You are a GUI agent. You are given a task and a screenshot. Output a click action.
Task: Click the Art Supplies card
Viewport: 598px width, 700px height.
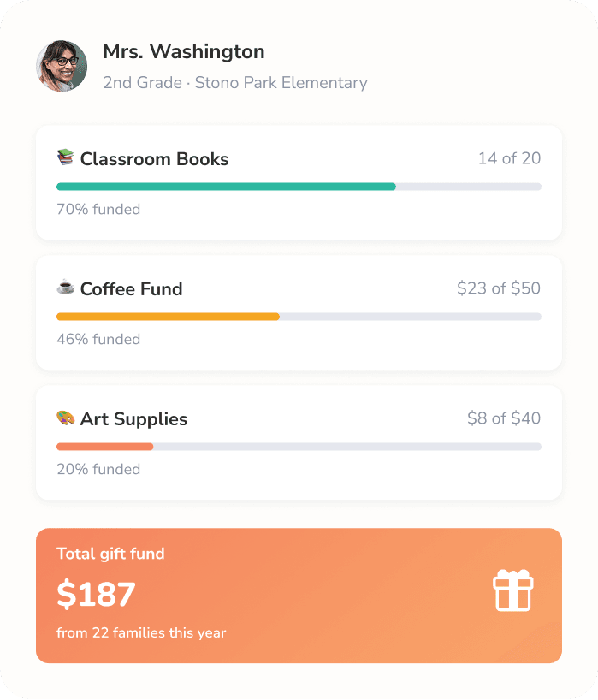coord(299,442)
